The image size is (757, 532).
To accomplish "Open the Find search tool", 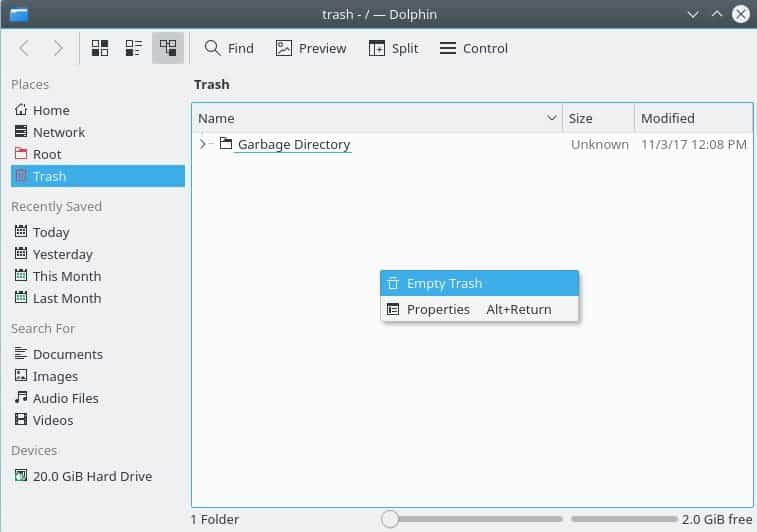I will point(229,48).
